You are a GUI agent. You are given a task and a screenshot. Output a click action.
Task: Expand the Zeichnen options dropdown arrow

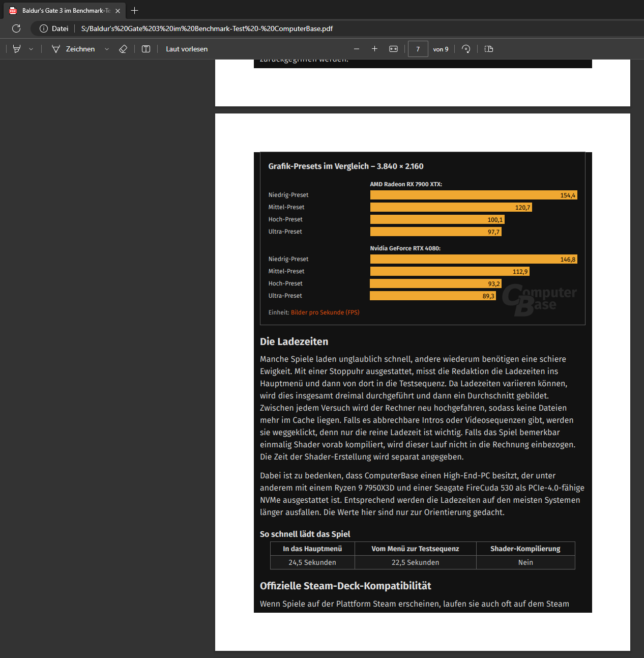coord(107,49)
